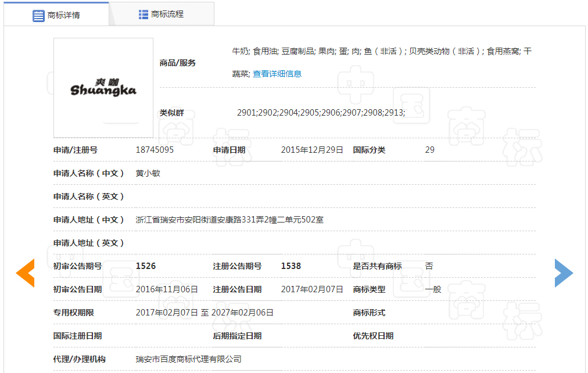The height and width of the screenshot is (373, 588).
Task: Click the trademark type value 一般
Action: tap(433, 289)
